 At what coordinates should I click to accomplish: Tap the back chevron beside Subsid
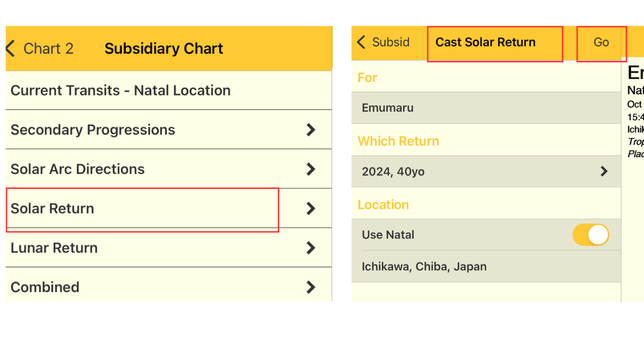pyautogui.click(x=361, y=42)
